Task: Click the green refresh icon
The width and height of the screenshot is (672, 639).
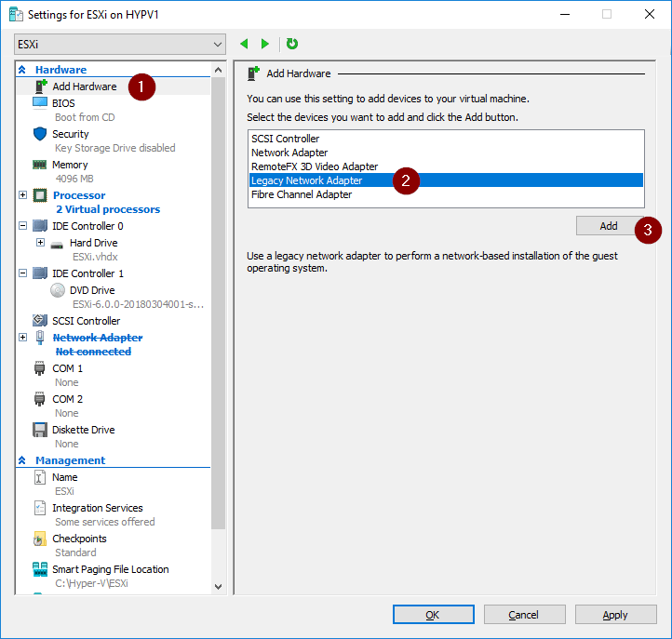Action: 292,44
